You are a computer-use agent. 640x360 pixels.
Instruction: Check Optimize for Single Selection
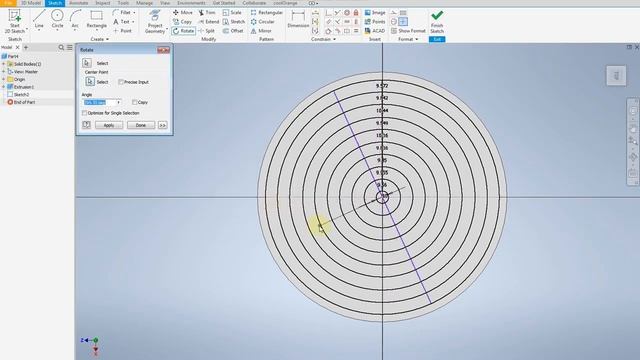tap(84, 113)
